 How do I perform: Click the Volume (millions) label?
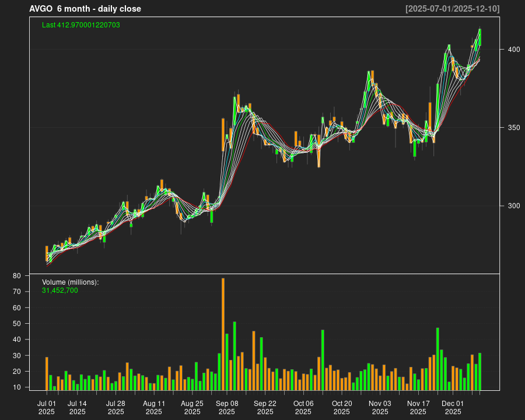tap(71, 282)
